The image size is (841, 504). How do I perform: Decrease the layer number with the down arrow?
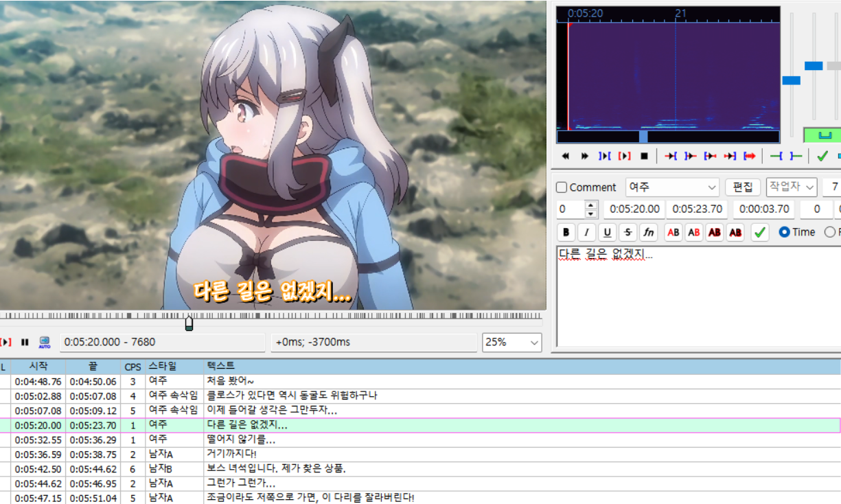(x=591, y=214)
